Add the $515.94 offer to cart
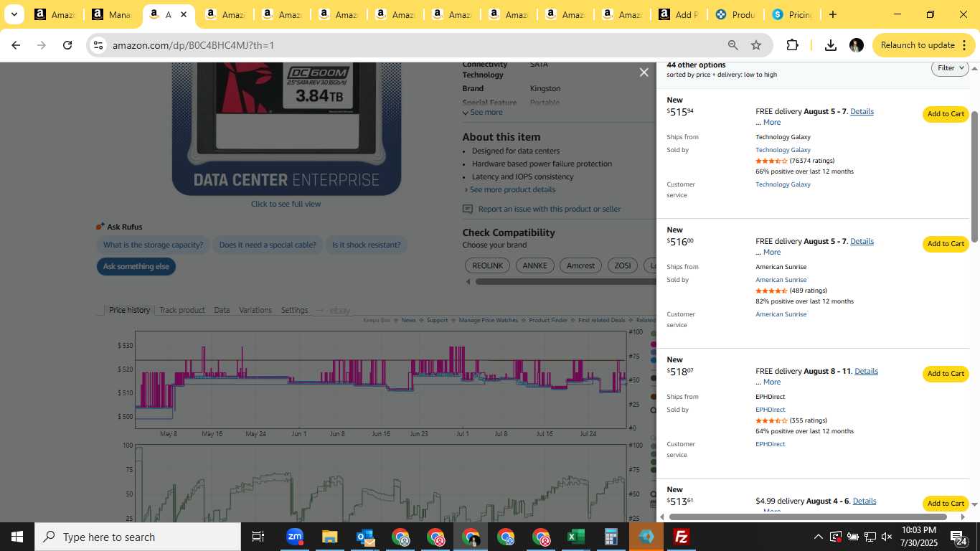Screen dimensions: 980x551 coord(946,114)
